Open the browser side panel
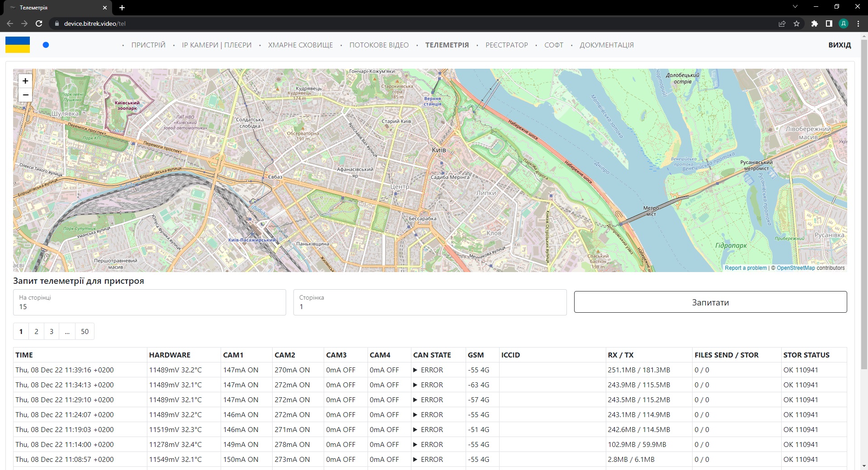 [x=829, y=23]
